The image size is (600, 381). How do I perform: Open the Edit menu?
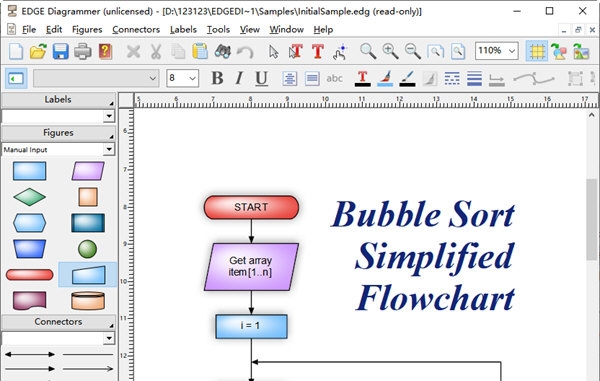click(x=54, y=29)
